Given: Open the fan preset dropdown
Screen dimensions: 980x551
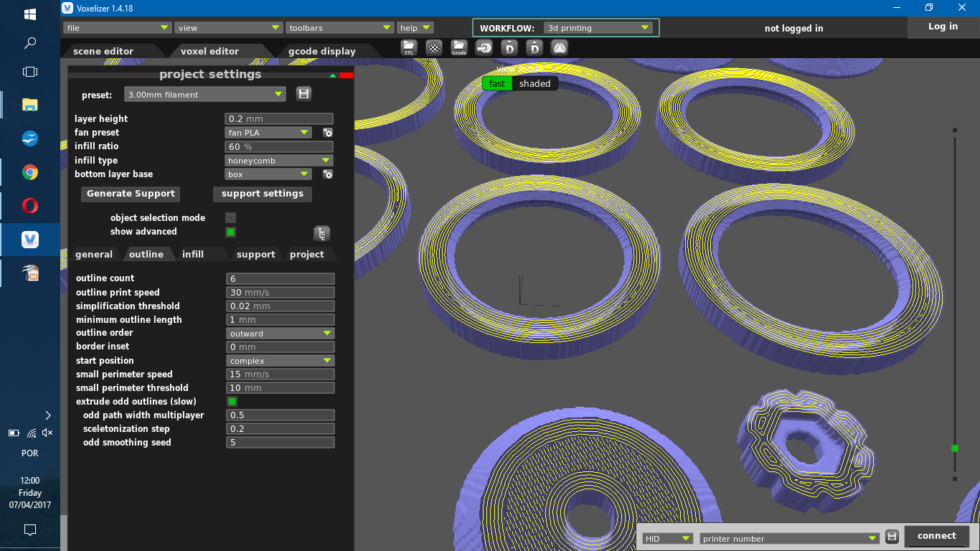Looking at the screenshot, I should click(268, 133).
